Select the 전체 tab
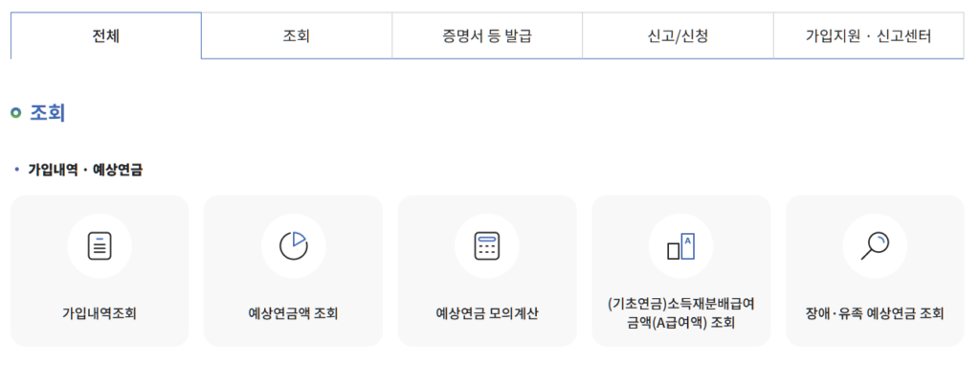Screen dimensions: 980x367 tap(106, 35)
